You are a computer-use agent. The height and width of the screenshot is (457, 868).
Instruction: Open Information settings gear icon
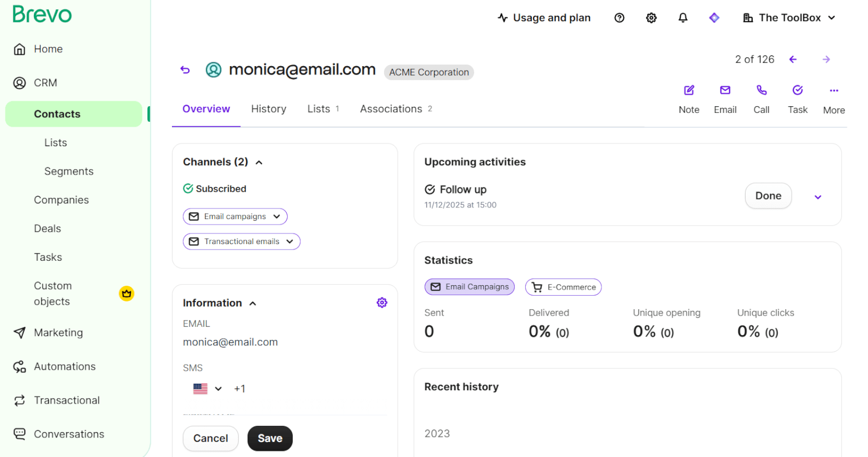click(382, 302)
